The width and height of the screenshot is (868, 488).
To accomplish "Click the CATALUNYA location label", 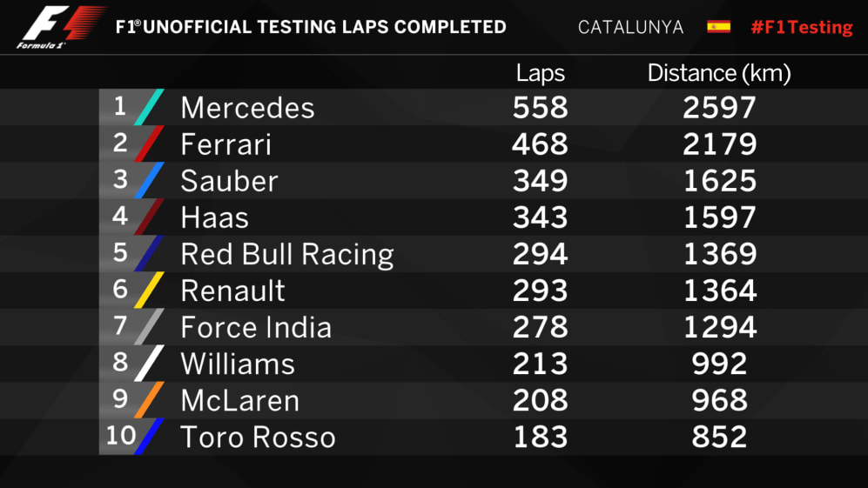I will (x=630, y=27).
